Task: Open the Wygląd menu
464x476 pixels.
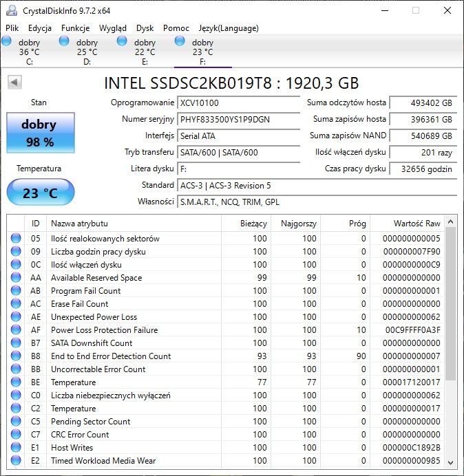Action: pos(113,28)
